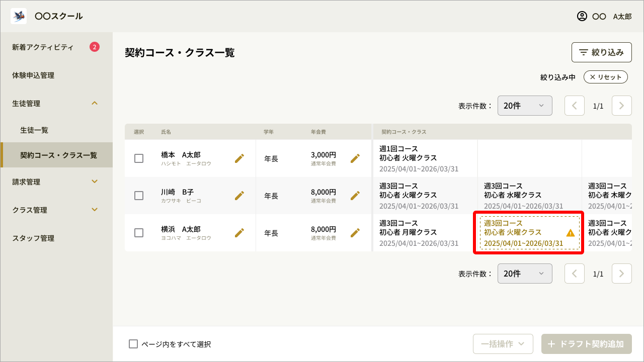
Task: Open 生徒一覧 in sidebar
Action: pos(34,130)
